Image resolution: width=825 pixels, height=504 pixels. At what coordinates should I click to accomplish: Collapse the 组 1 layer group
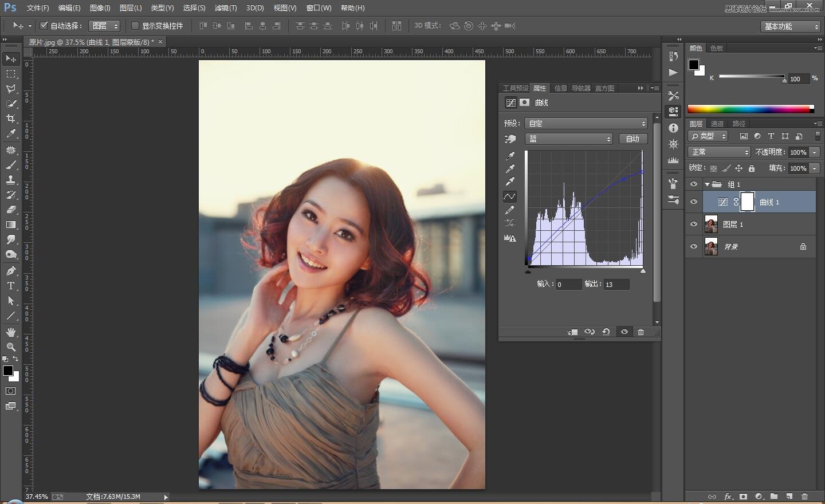pos(707,184)
